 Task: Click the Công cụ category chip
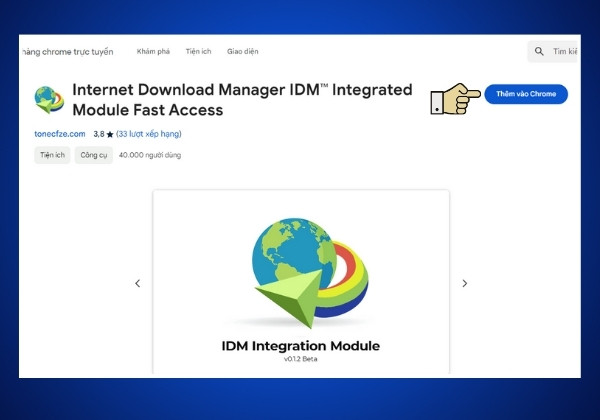[94, 155]
